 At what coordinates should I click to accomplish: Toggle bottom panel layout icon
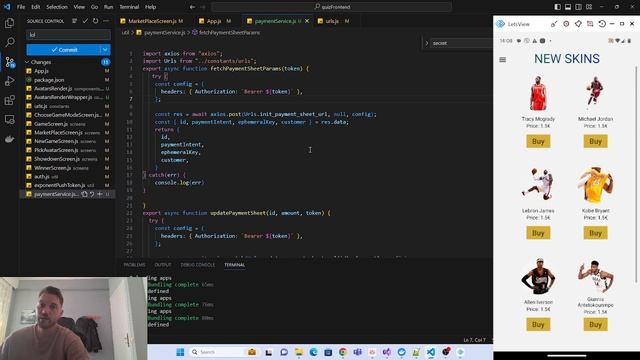click(x=568, y=7)
